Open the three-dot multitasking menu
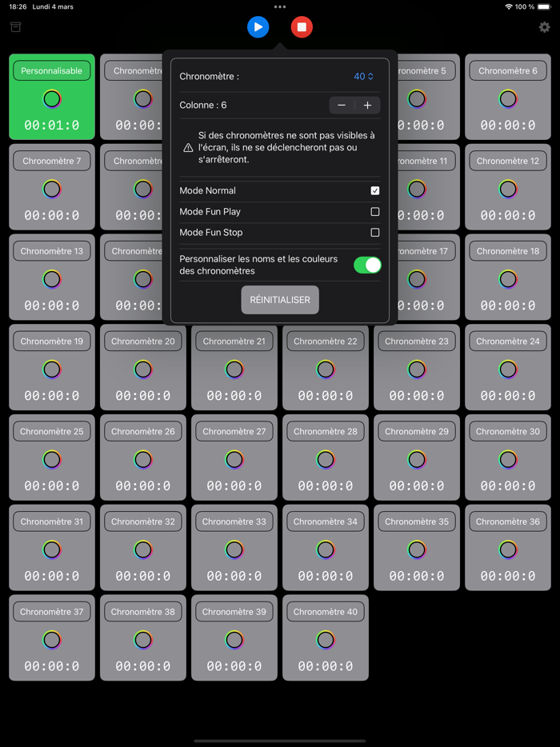 click(280, 7)
